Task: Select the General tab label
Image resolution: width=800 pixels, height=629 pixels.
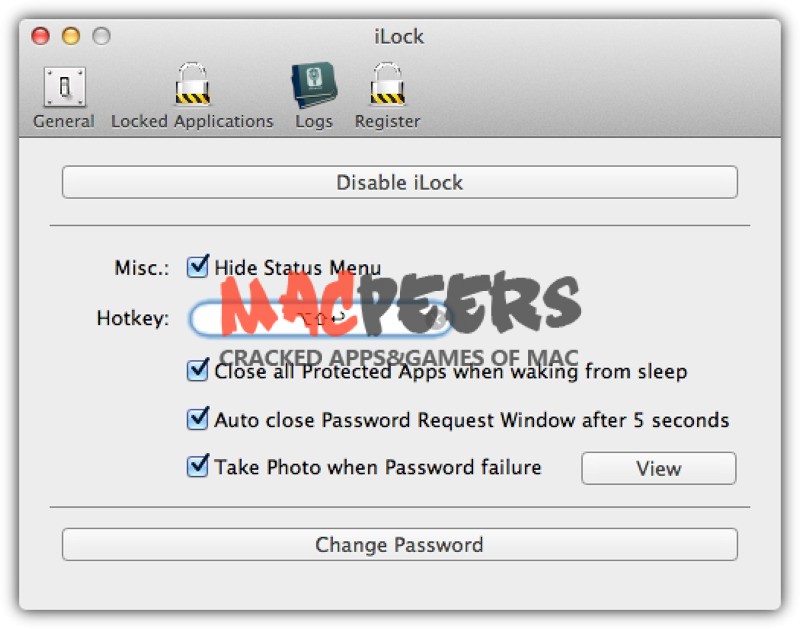Action: 64,121
